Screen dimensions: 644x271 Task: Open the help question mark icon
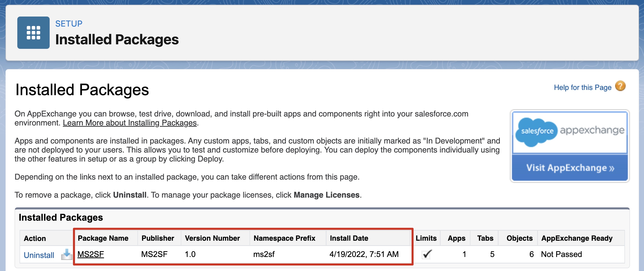[x=620, y=86]
